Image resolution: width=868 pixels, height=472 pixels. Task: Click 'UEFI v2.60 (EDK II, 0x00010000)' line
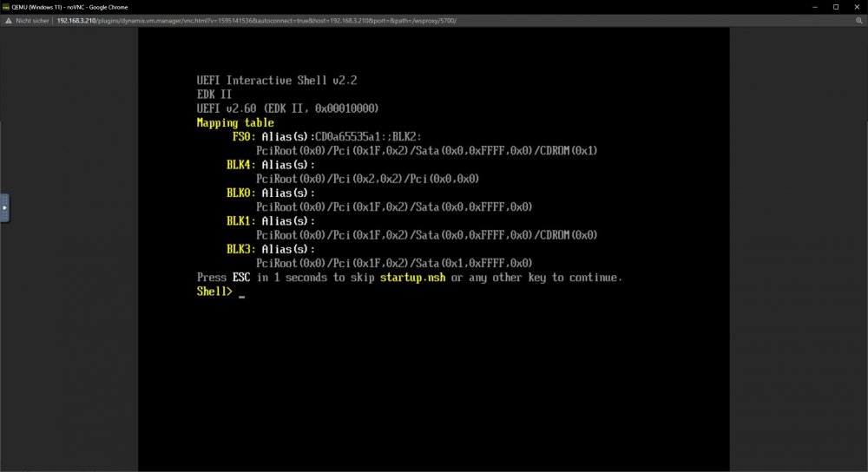[x=288, y=109]
